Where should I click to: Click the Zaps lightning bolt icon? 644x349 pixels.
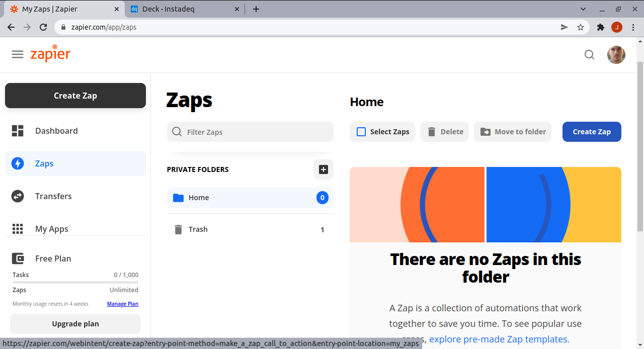click(x=18, y=163)
